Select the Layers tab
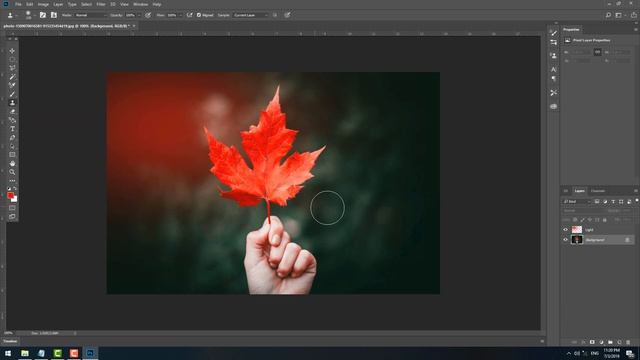The width and height of the screenshot is (640, 360). click(x=579, y=191)
